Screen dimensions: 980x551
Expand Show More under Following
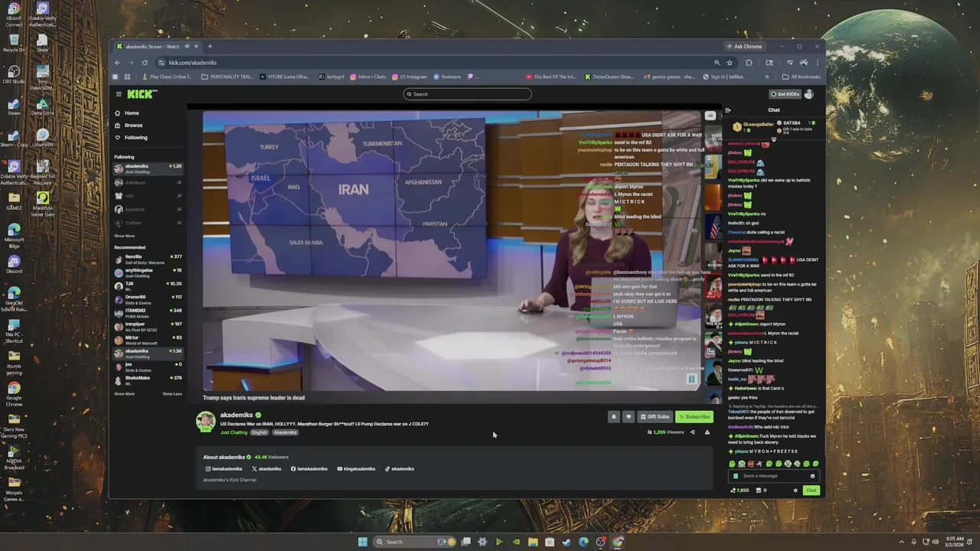124,236
